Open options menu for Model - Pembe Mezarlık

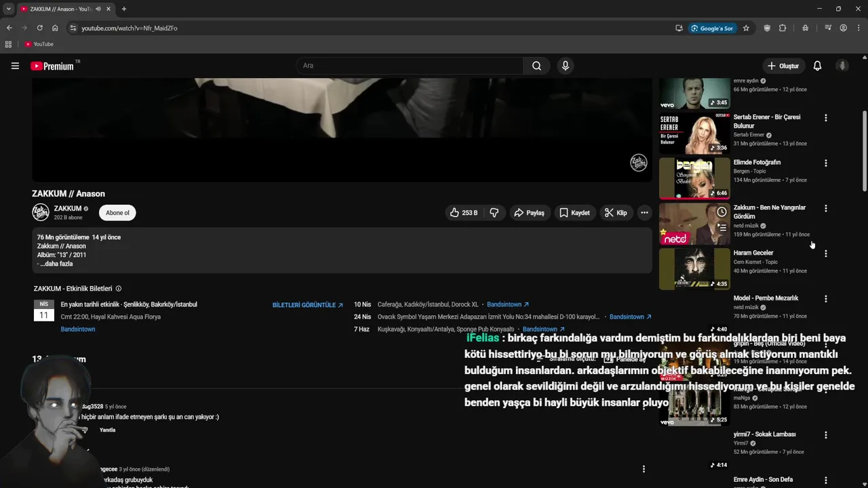[825, 299]
